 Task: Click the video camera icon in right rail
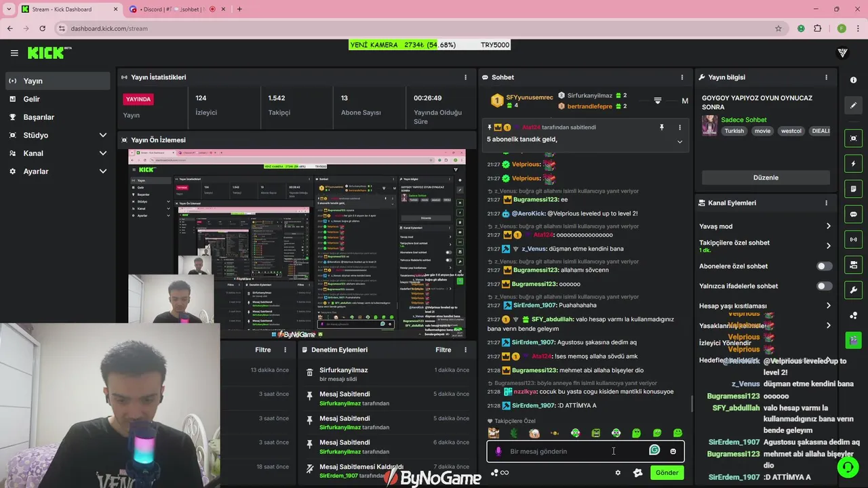coord(853,264)
